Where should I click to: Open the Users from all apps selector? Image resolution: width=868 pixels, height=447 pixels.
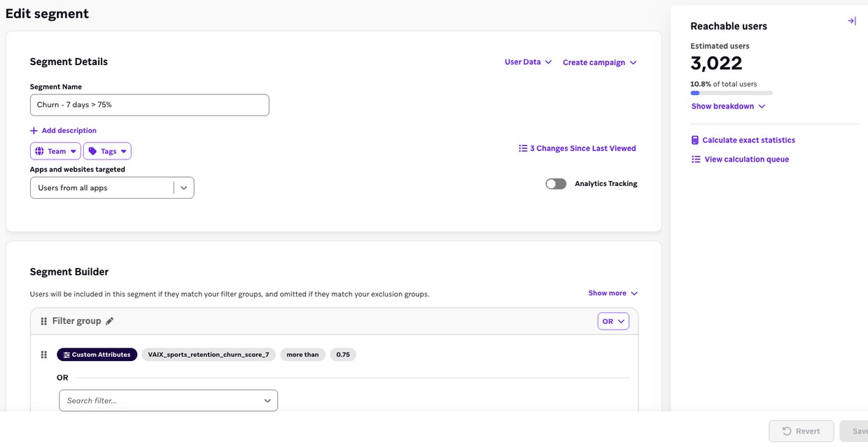click(x=112, y=187)
